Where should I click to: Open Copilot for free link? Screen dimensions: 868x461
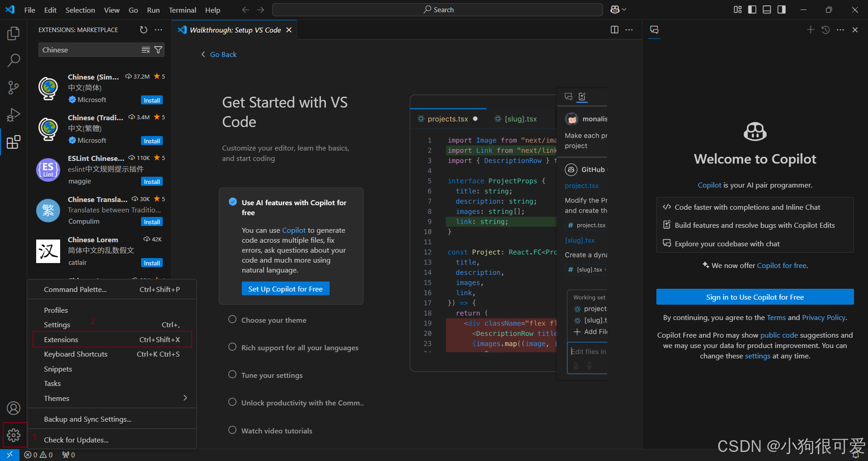[x=782, y=265]
